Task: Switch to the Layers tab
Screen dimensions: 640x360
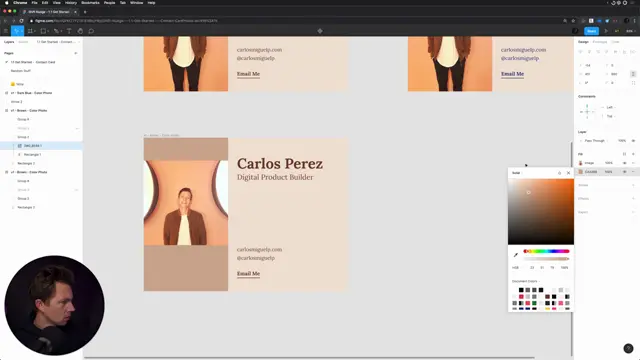Action: point(9,42)
